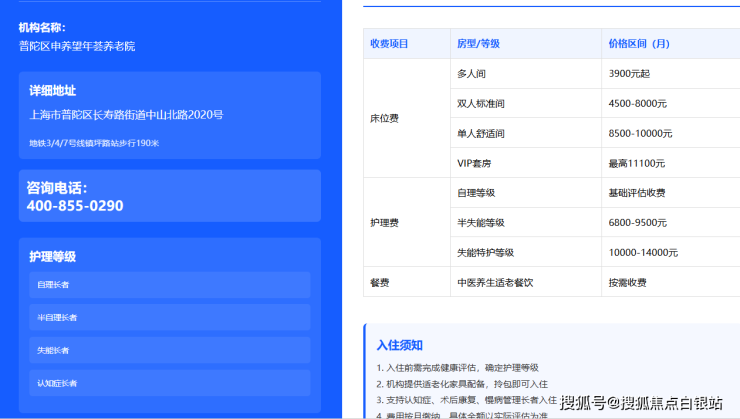Click notice item 1 about 健康评估
Viewport: 740px width, 419px height.
pyautogui.click(x=457, y=368)
